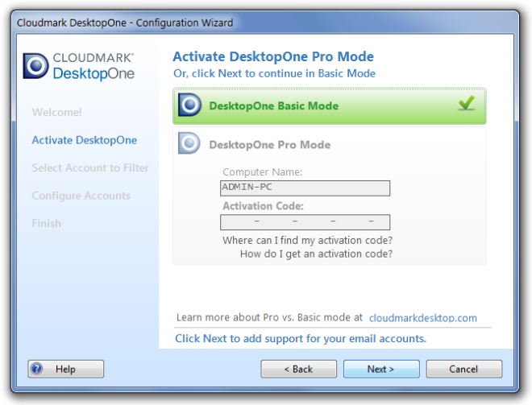Select the DesktopOne Basic Mode panel
532x405 pixels.
[329, 106]
